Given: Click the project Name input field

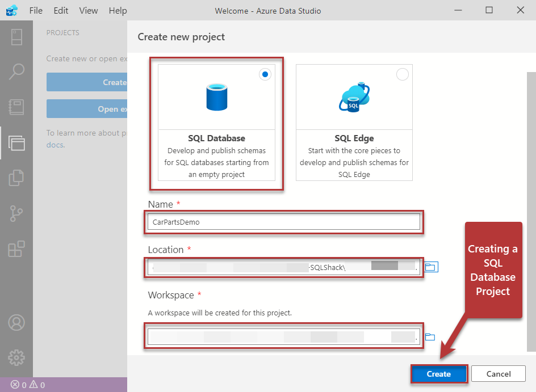Looking at the screenshot, I should point(283,222).
